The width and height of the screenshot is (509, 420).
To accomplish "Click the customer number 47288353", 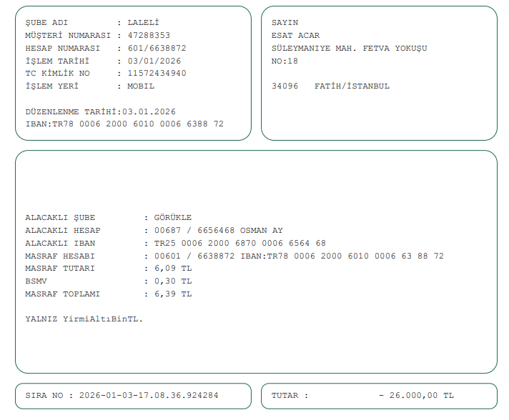I will (149, 35).
